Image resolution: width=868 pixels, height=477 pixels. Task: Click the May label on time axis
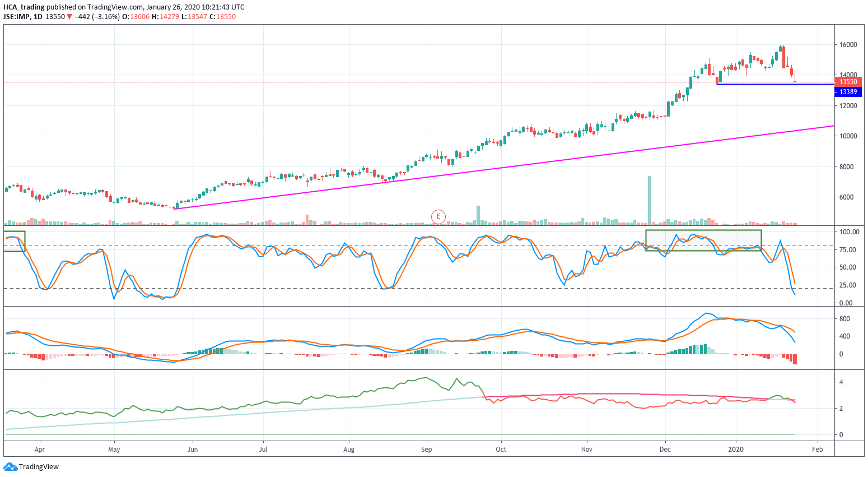coord(114,450)
